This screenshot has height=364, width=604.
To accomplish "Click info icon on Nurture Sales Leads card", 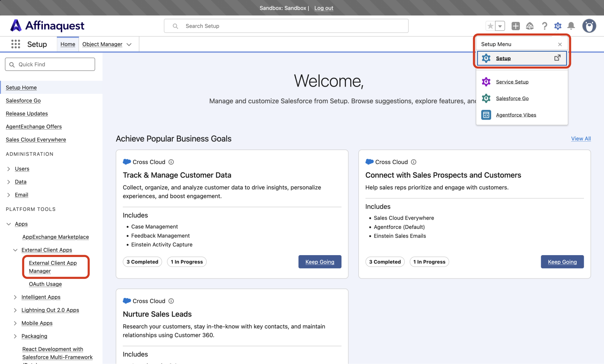I will pos(171,301).
